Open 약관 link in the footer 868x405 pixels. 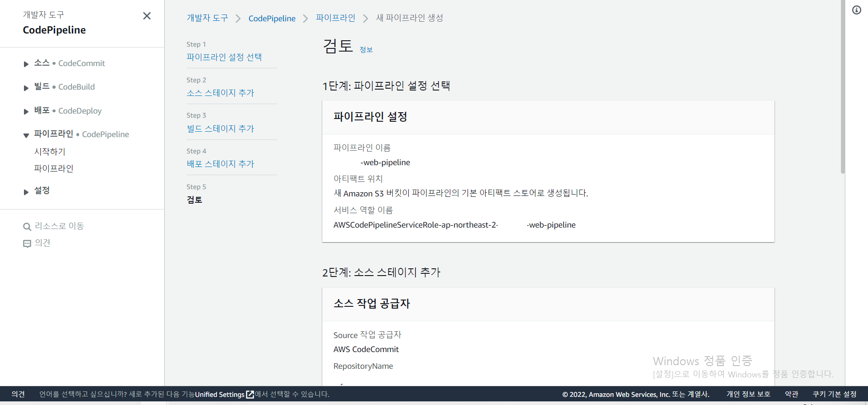pyautogui.click(x=792, y=394)
